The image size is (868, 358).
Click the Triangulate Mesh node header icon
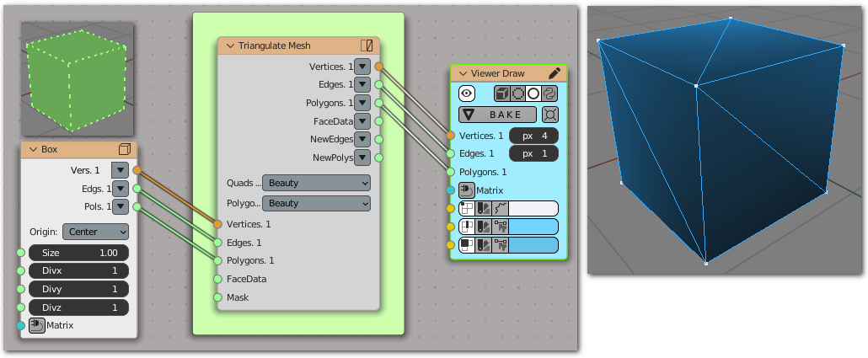[367, 45]
